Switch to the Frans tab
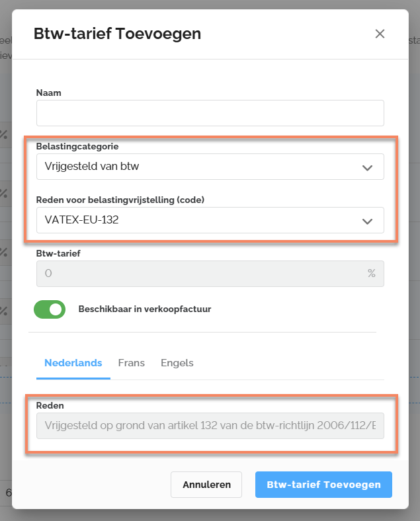Viewport: 420px width, 521px height. 131,363
